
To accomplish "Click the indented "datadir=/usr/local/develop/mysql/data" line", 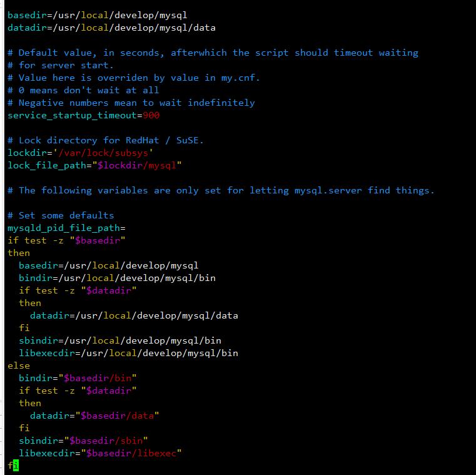I will (134, 315).
